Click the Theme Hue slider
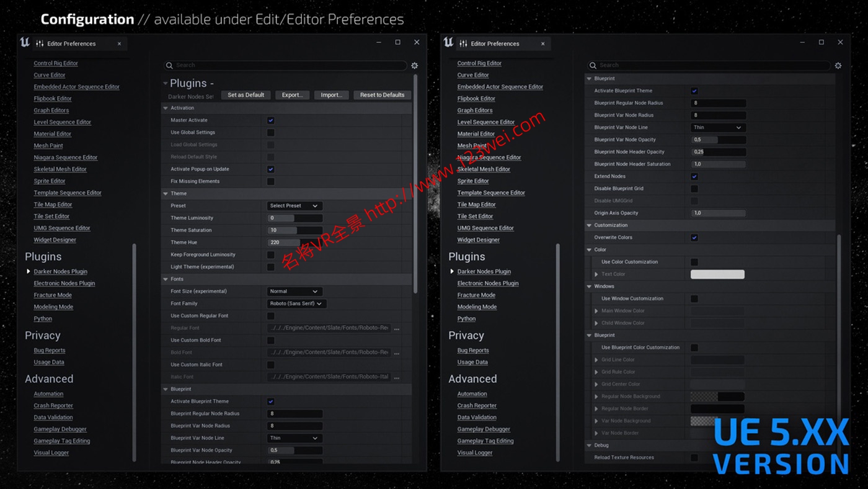Screen dimensions: 868x489 tap(295, 243)
